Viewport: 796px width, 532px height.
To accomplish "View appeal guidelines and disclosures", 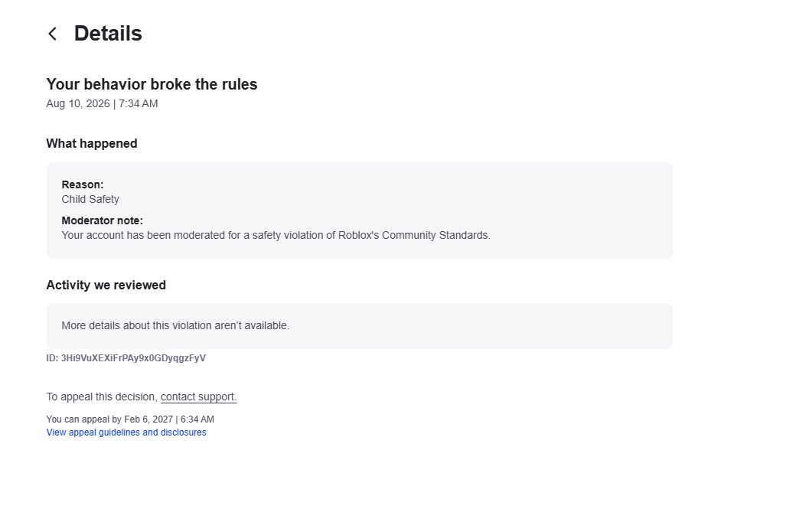I will [x=126, y=432].
